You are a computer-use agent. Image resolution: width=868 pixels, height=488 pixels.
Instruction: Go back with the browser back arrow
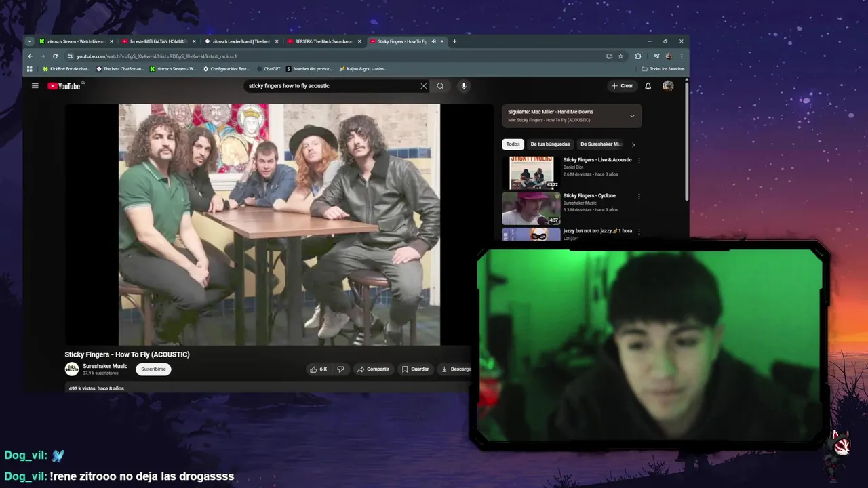[x=30, y=56]
